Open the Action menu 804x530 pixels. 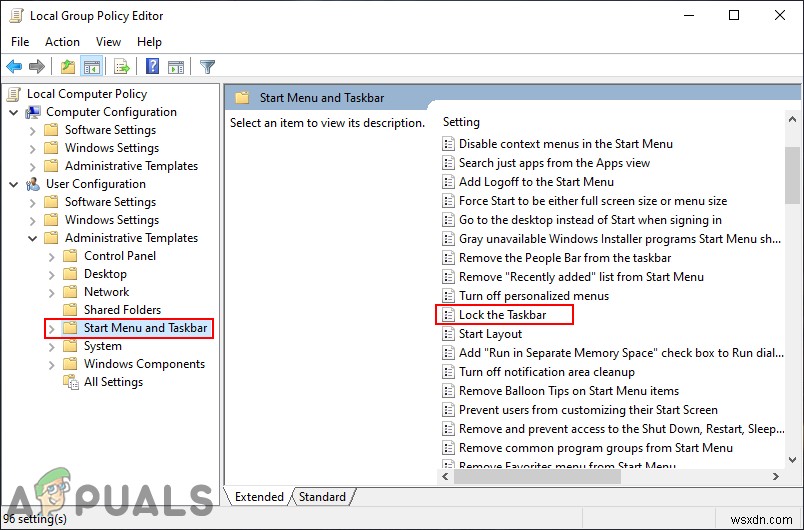click(x=62, y=42)
